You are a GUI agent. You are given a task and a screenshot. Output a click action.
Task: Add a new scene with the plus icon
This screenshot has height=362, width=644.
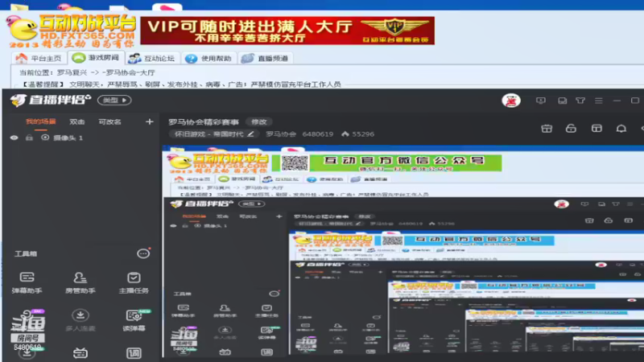click(x=150, y=121)
